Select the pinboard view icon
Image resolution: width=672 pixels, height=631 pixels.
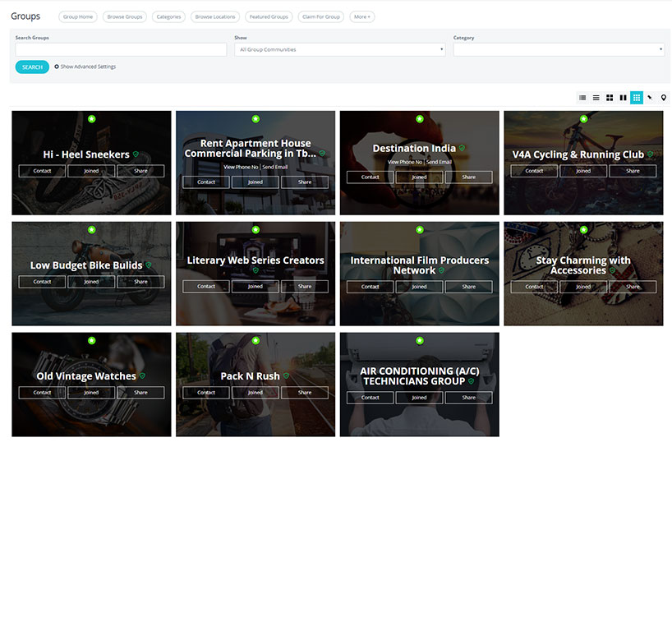(650, 98)
